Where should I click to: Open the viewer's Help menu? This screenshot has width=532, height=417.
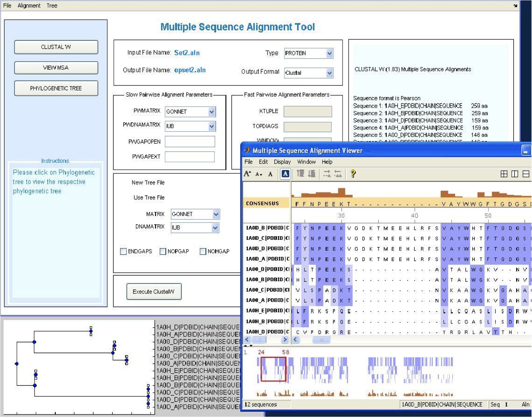[x=327, y=162]
